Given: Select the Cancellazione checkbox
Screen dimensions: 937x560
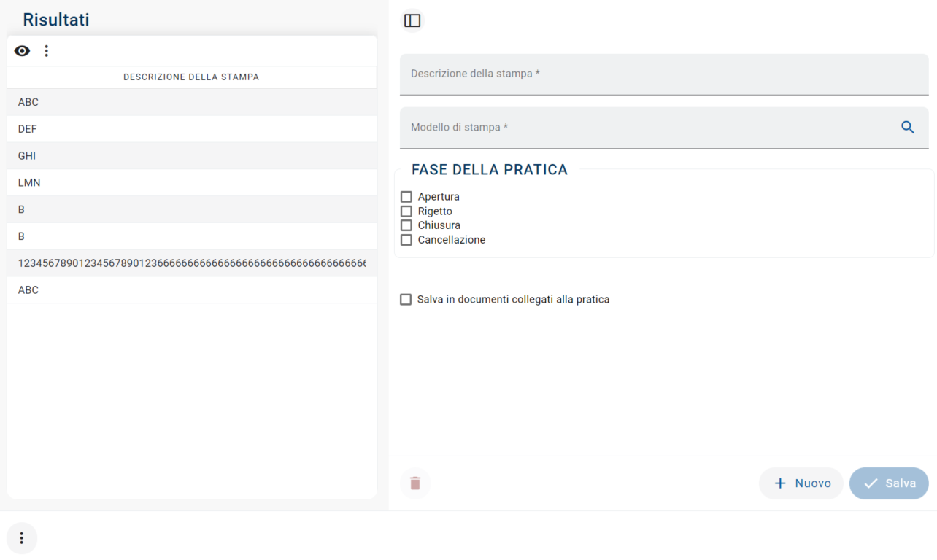Looking at the screenshot, I should [x=406, y=240].
